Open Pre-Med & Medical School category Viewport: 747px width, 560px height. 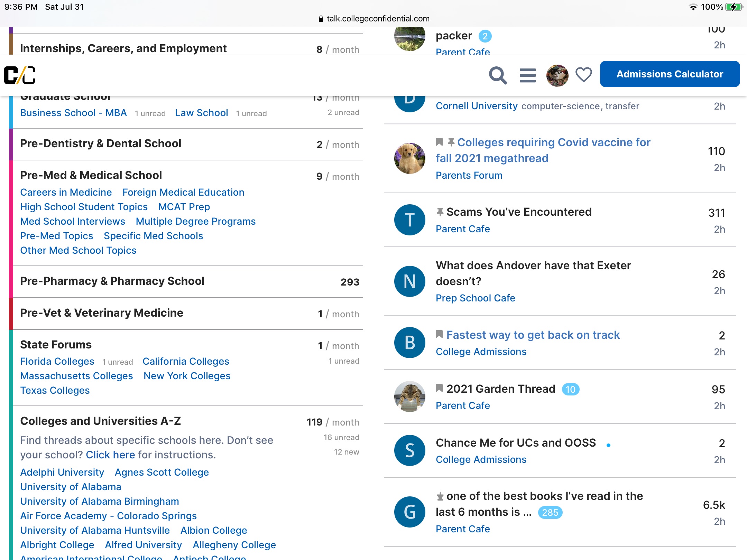[91, 175]
